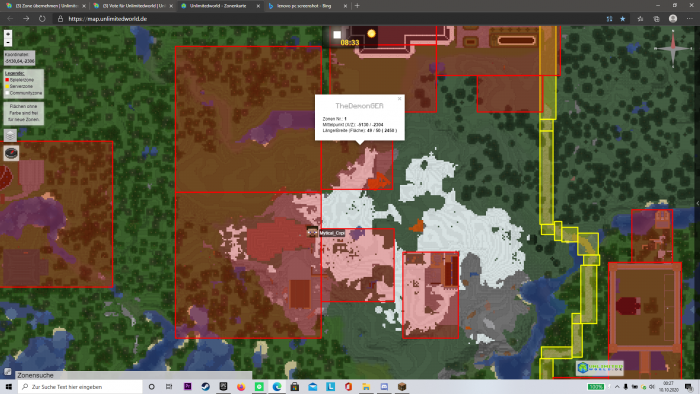Viewport: 700px width, 394px height.
Task: Click the lock icon in address bar
Action: [60, 19]
